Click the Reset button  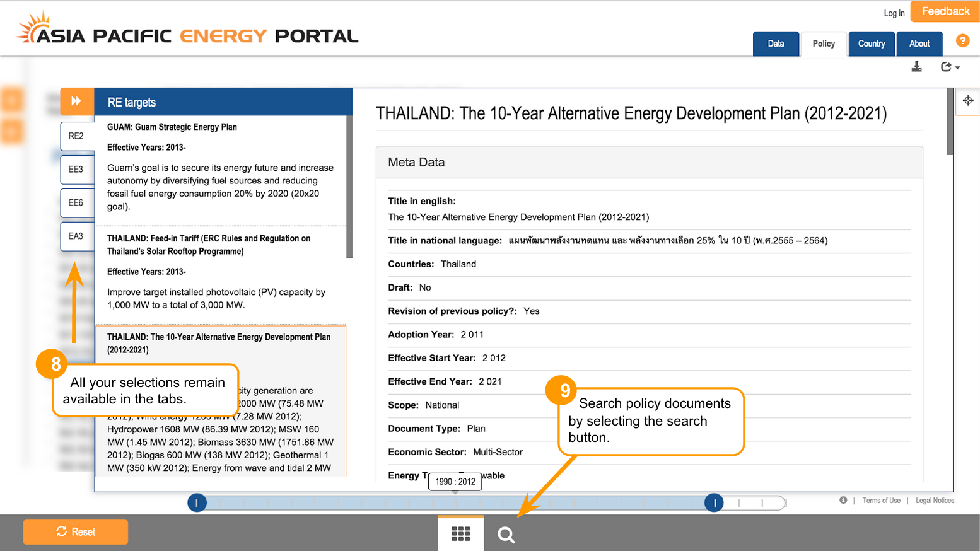(x=76, y=532)
